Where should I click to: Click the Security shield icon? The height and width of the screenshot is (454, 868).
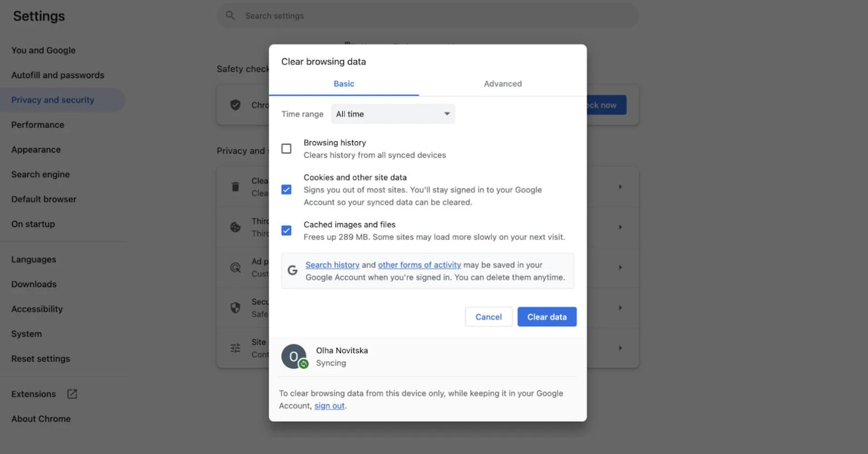235,308
